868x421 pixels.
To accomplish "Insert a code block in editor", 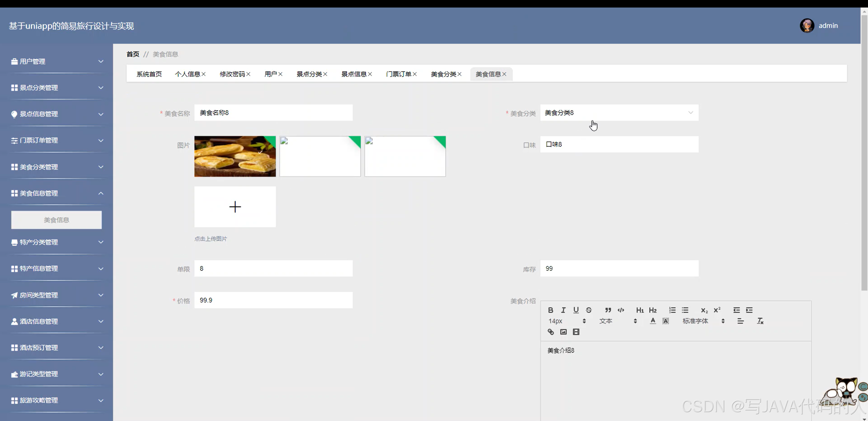I will pos(621,310).
